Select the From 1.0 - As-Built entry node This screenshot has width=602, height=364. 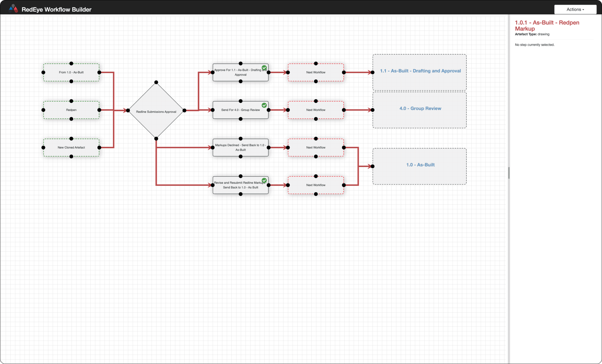pos(71,72)
